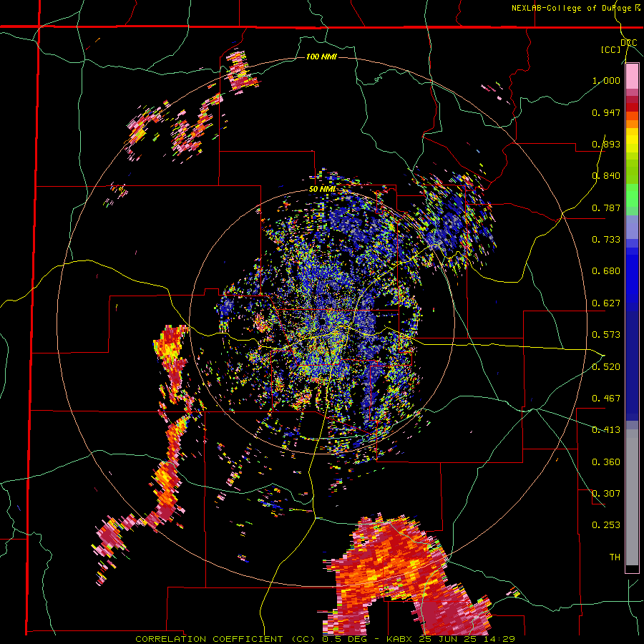Click the "0.627" legend value
644x644 pixels.
click(606, 303)
